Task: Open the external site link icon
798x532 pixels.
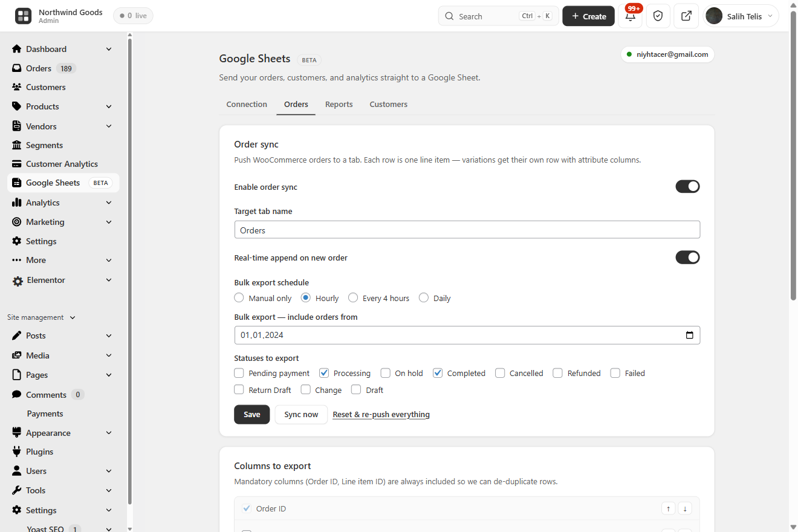Action: 686,16
